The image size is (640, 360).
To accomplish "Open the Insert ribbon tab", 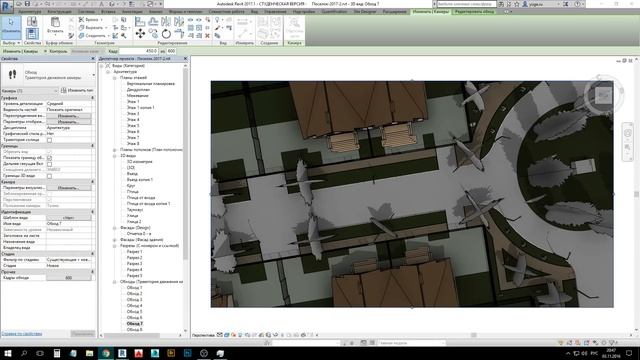I will point(108,12).
